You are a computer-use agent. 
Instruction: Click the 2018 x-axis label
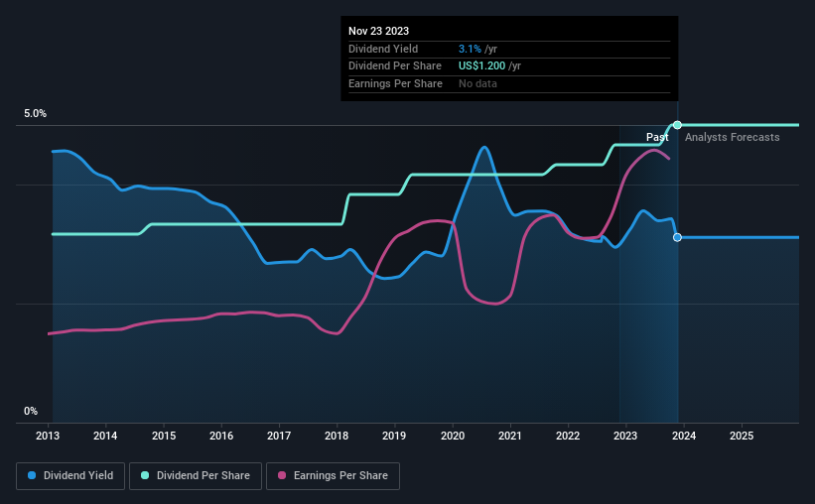[x=337, y=436]
